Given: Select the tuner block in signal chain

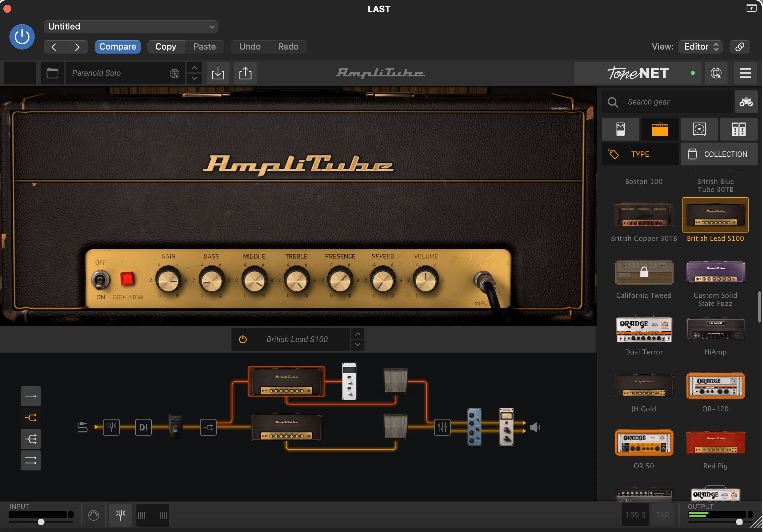Looking at the screenshot, I should coord(111,427).
